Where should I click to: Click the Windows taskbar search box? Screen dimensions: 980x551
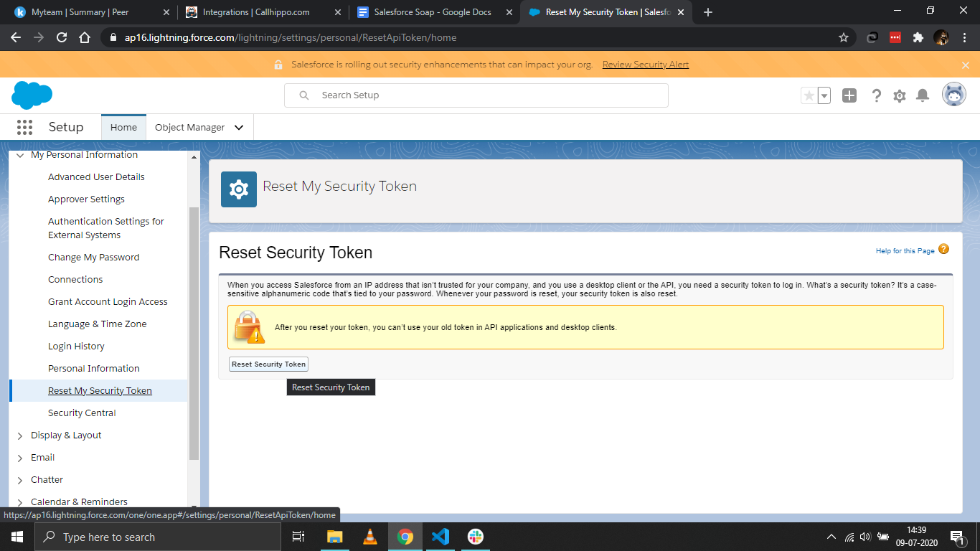(x=158, y=537)
